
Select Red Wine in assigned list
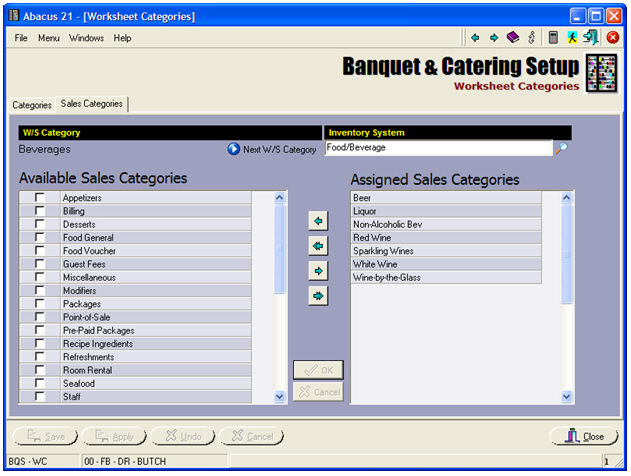pyautogui.click(x=446, y=237)
